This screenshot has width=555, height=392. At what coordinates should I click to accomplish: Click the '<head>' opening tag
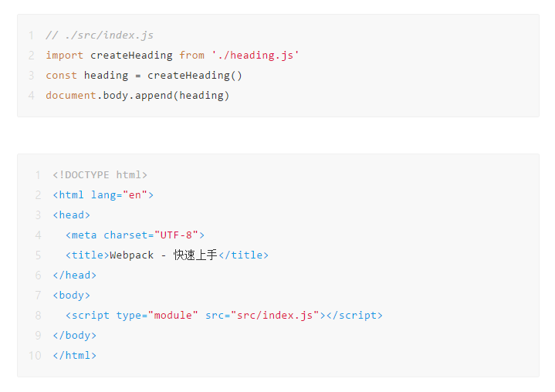point(71,215)
